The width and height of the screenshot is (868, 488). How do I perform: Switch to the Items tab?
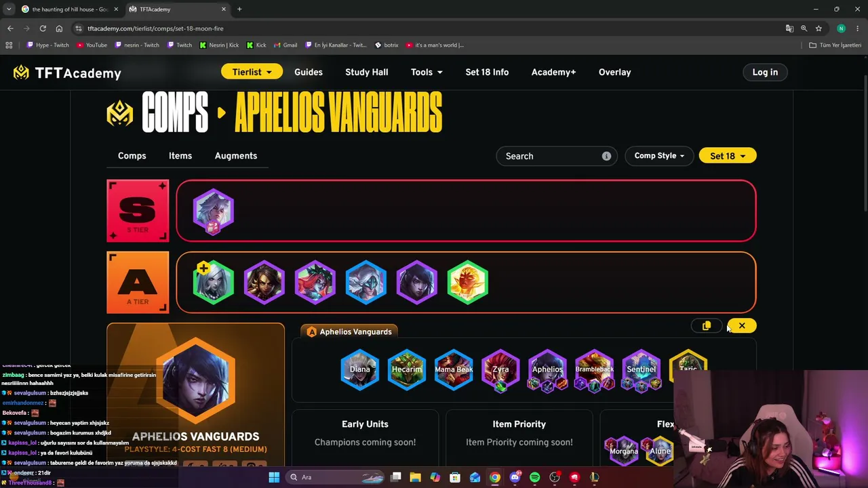tap(180, 156)
